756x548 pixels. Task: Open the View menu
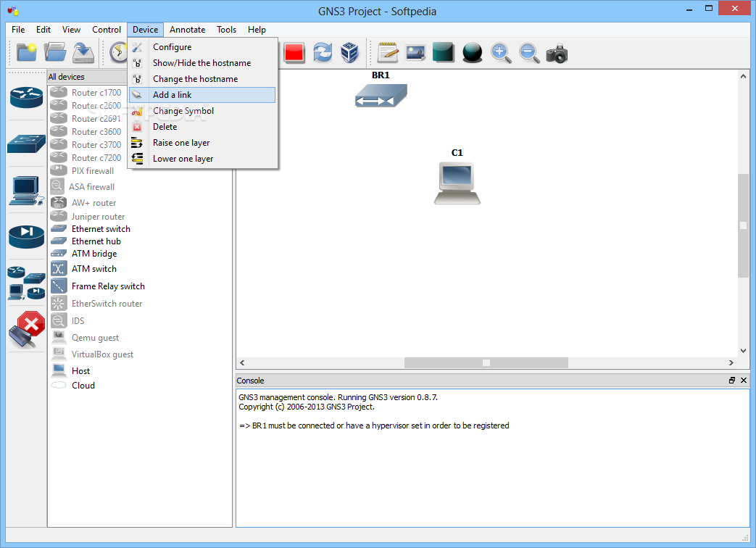coord(71,30)
